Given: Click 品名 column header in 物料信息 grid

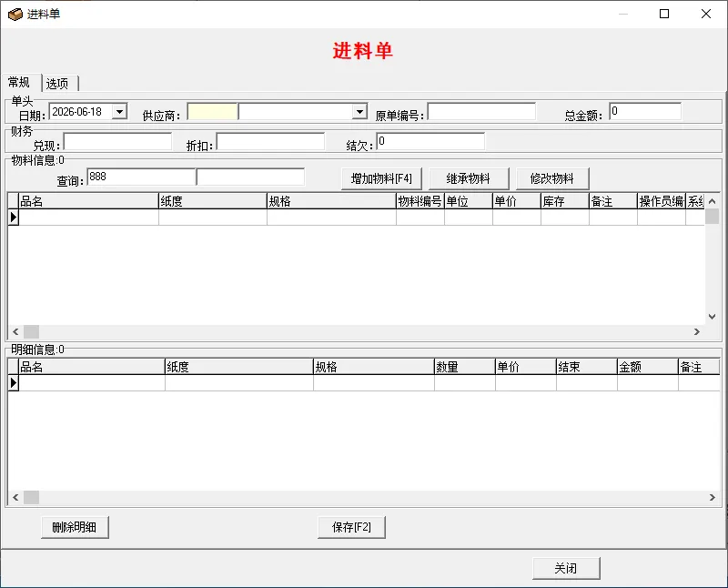Looking at the screenshot, I should click(x=88, y=201).
